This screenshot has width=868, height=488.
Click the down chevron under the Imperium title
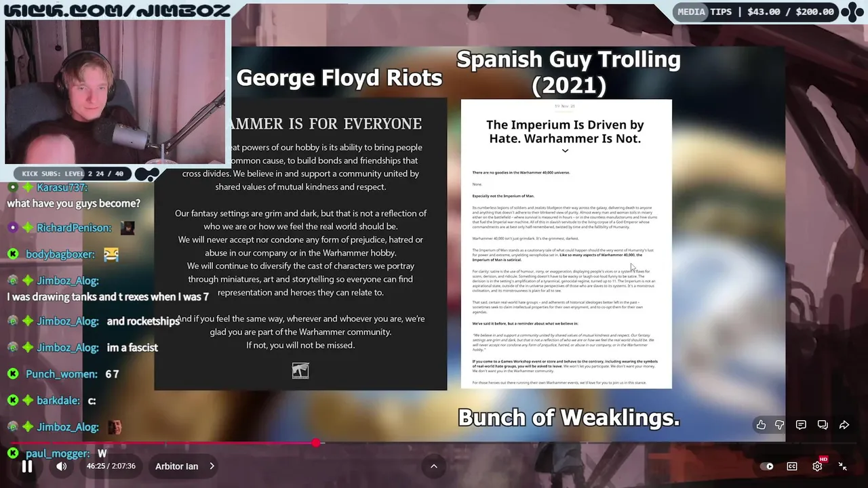(565, 151)
